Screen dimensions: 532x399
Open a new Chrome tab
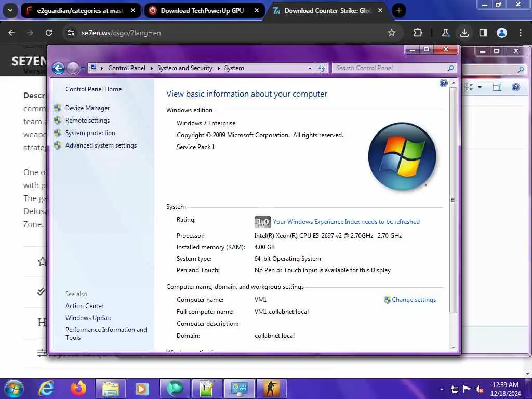[398, 11]
